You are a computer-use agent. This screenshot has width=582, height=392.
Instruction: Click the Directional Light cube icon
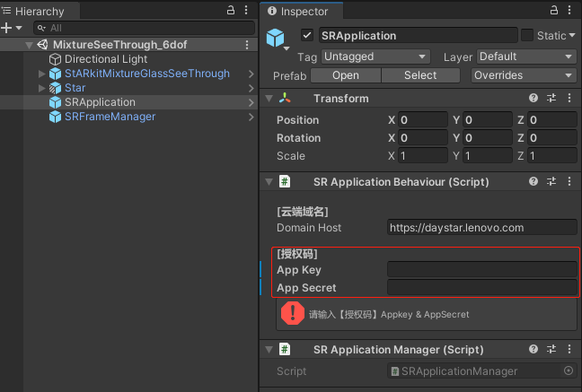(55, 59)
